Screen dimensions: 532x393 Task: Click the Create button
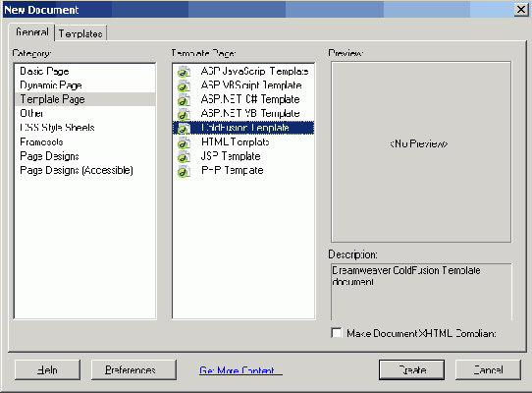pyautogui.click(x=411, y=369)
